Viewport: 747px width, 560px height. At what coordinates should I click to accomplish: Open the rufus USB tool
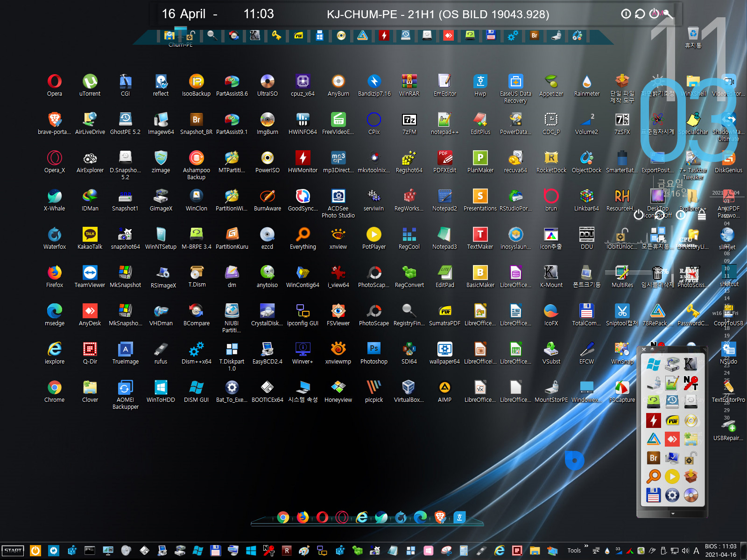tap(161, 353)
